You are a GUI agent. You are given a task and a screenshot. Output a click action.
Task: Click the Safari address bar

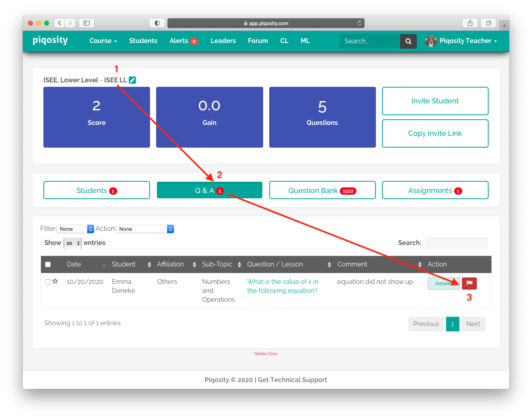pos(266,23)
